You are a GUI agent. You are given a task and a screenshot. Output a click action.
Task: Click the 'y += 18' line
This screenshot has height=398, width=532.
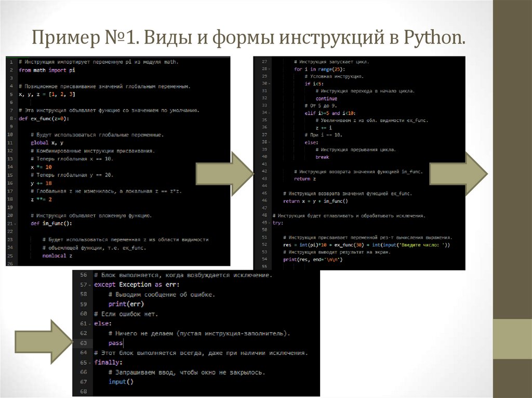coord(41,183)
